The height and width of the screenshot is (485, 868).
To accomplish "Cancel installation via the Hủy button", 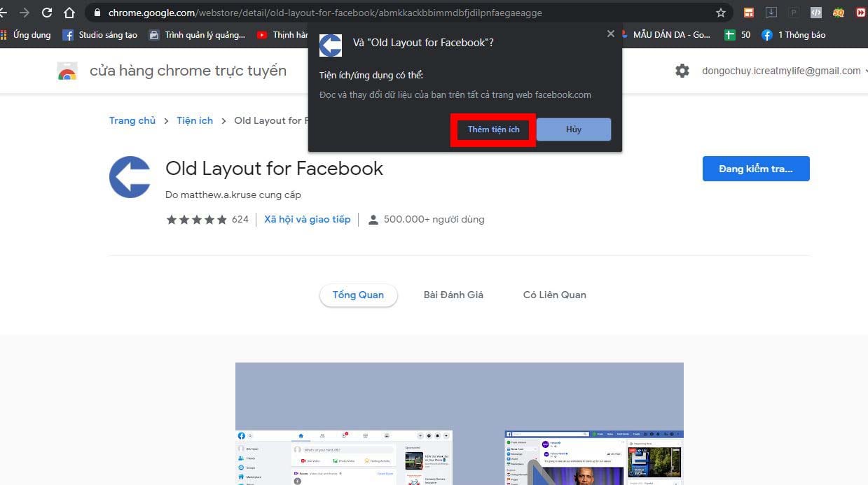I will click(x=572, y=129).
